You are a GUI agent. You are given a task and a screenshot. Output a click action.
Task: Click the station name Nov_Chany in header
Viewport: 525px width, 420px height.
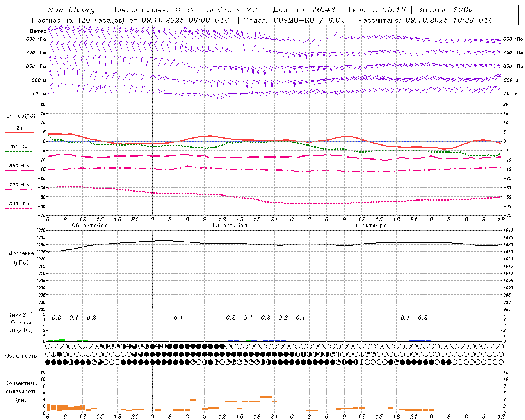71,10
